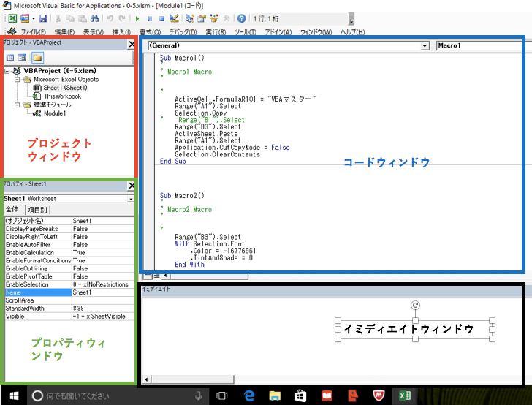Collapse the Microsoft Excel Objects folder
This screenshot has height=405, width=532.
17,80
